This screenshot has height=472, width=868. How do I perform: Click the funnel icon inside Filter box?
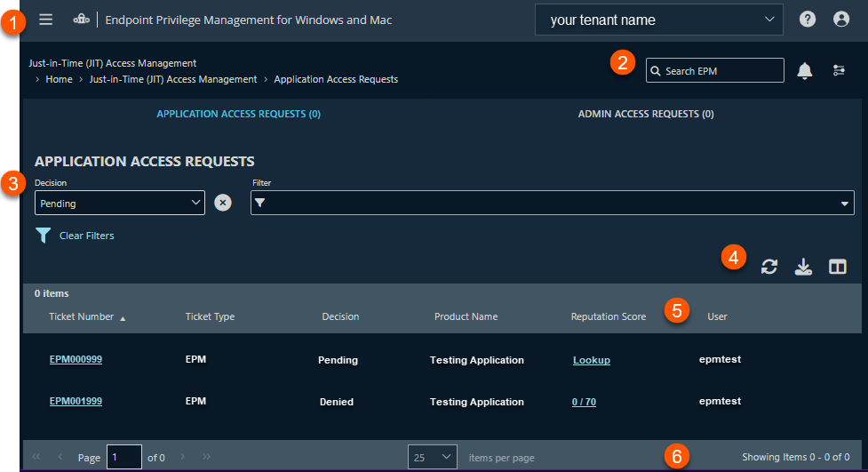tap(259, 203)
